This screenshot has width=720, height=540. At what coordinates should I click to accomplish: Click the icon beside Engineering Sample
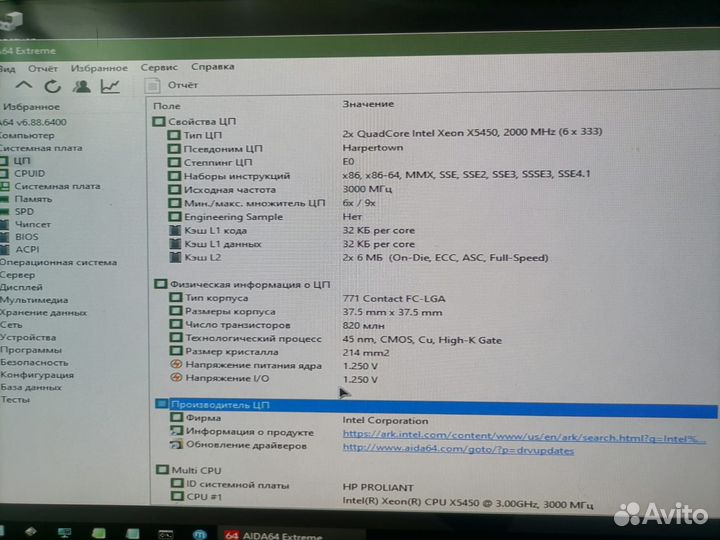point(174,216)
